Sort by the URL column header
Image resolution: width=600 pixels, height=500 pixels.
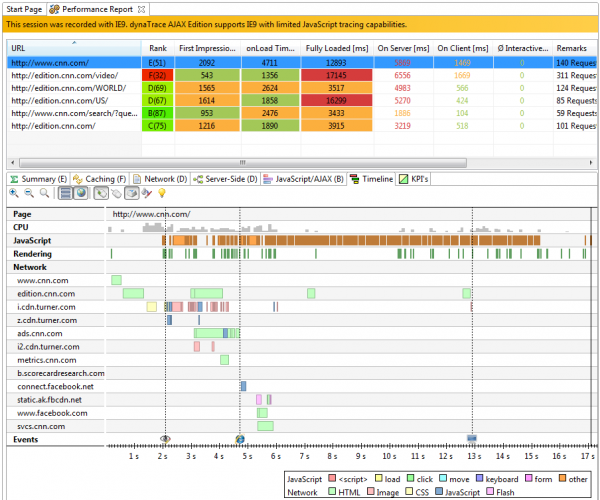[x=74, y=48]
